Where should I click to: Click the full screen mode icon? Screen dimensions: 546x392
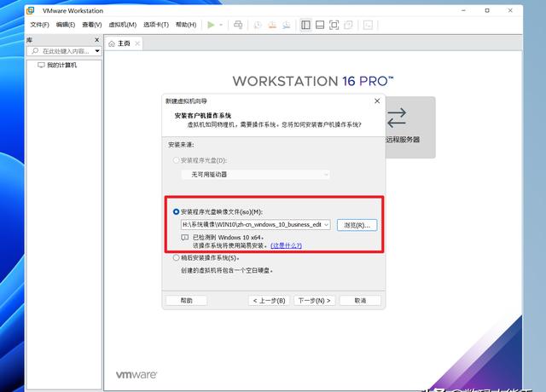click(x=334, y=25)
